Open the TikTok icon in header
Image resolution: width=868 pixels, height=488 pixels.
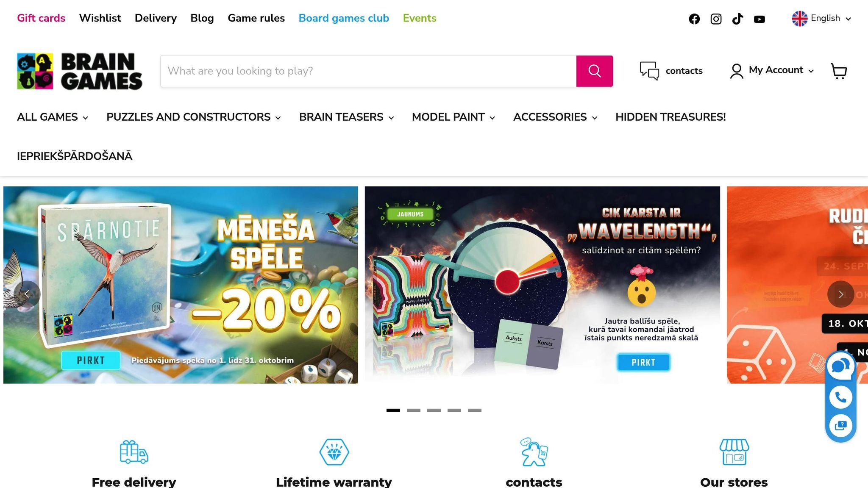737,19
